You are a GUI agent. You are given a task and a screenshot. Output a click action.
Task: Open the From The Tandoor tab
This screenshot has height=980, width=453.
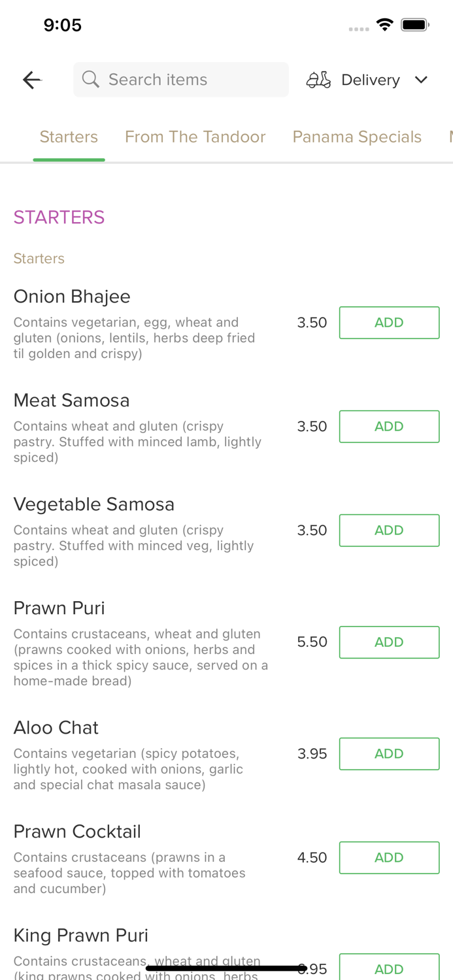195,137
